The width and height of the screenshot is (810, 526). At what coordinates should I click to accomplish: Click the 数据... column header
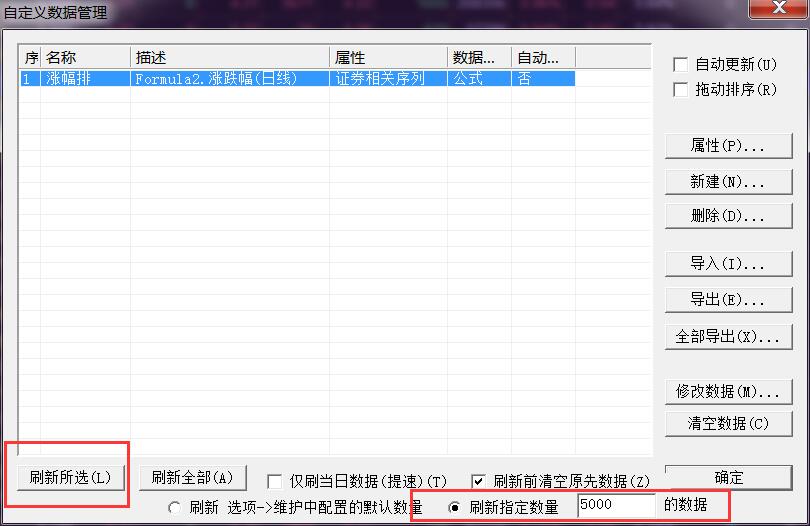479,57
